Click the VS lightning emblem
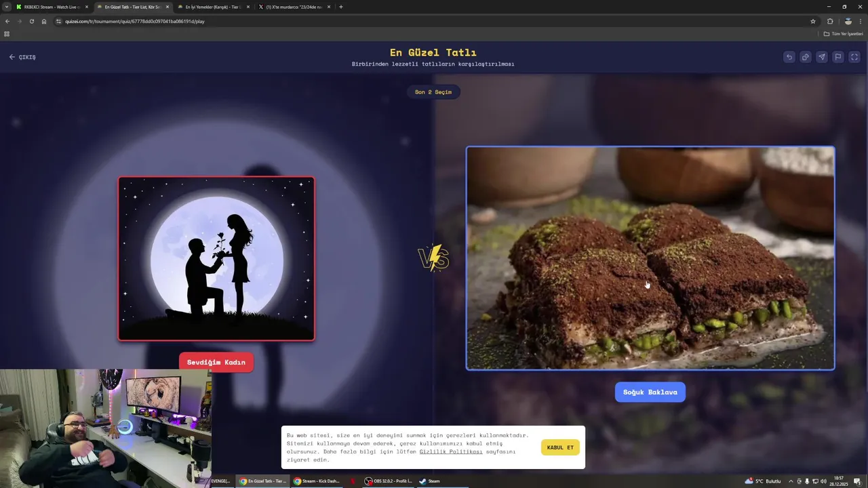The image size is (868, 488). tap(433, 258)
